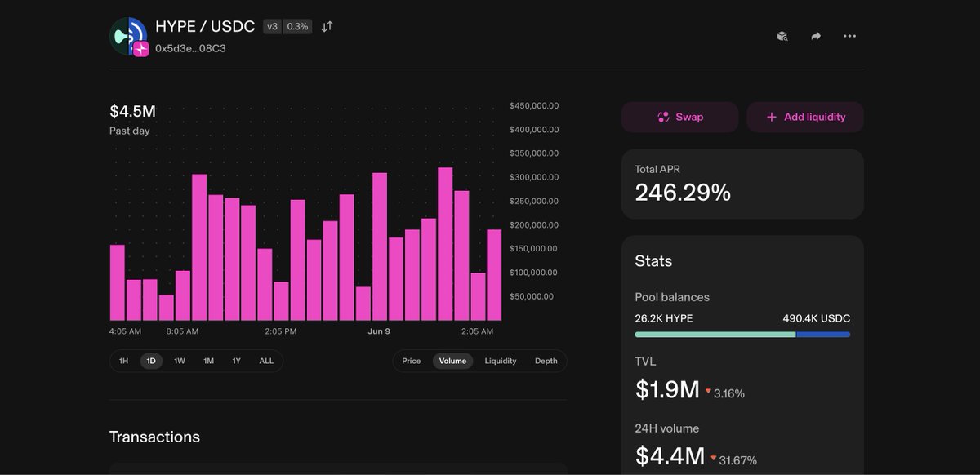Click the $1.9M TVL value
This screenshot has height=475, width=980.
[667, 389]
